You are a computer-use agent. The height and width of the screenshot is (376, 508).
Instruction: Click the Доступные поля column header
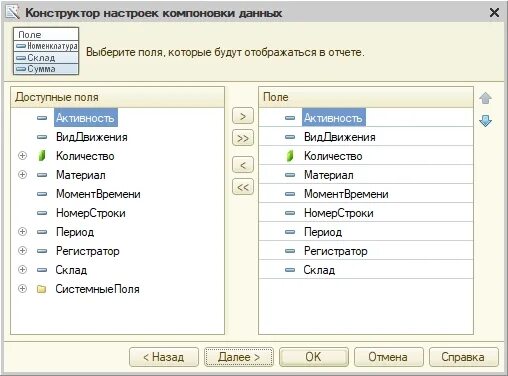[117, 97]
